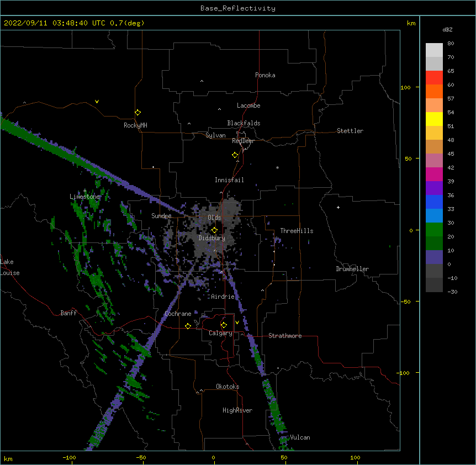The width and height of the screenshot is (476, 465).
Task: Click the RockyMH label
Action: pyautogui.click(x=135, y=125)
